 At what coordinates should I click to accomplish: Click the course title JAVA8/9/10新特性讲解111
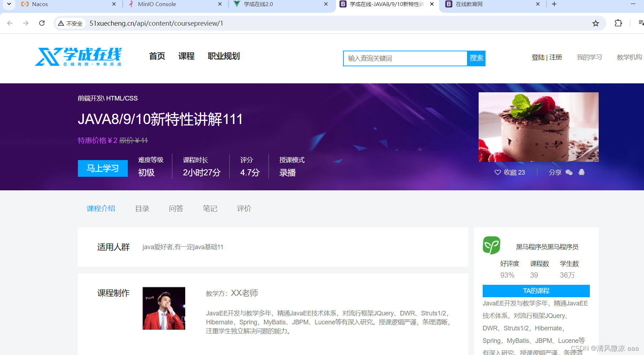click(x=160, y=119)
